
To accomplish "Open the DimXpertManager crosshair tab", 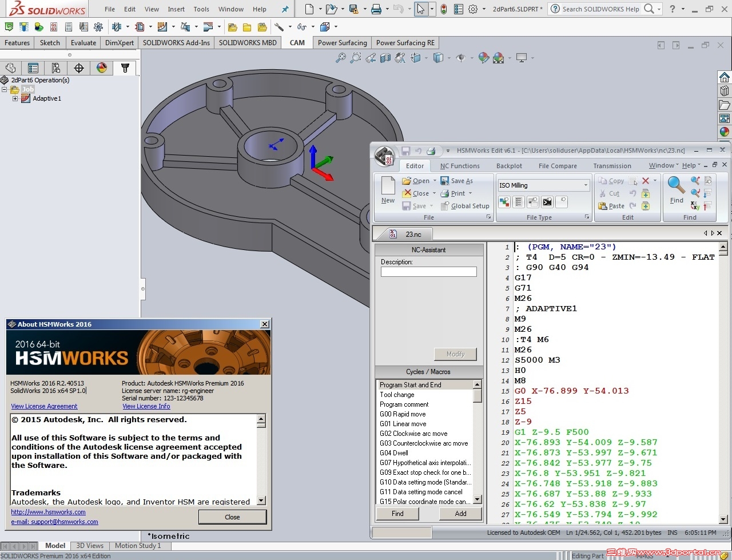I will coord(79,68).
